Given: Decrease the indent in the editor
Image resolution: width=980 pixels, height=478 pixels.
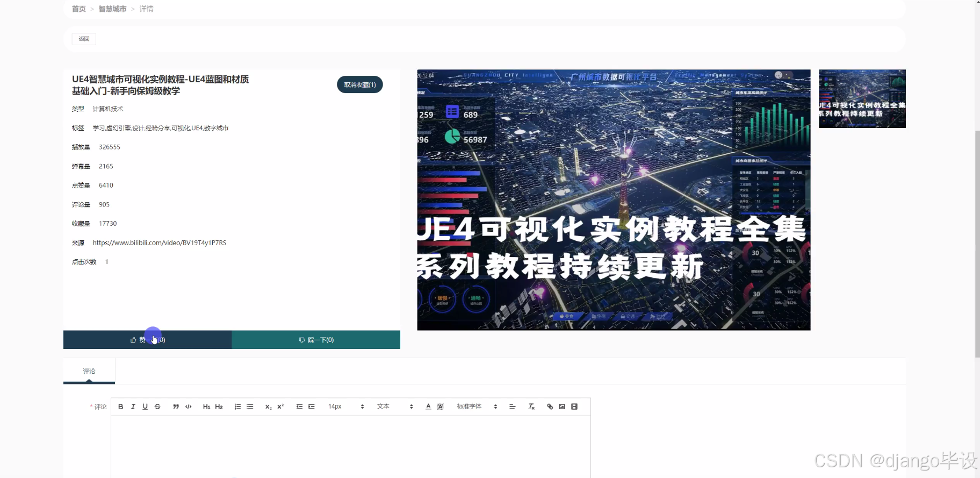Looking at the screenshot, I should [299, 406].
